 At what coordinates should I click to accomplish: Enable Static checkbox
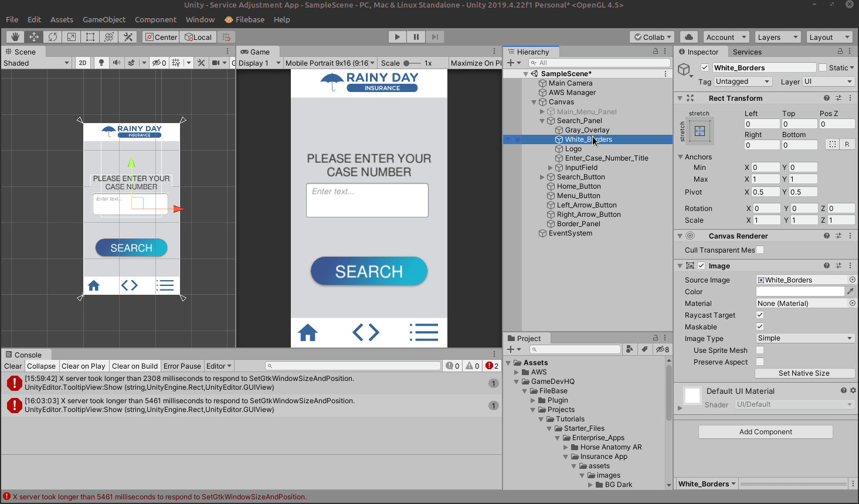(823, 67)
